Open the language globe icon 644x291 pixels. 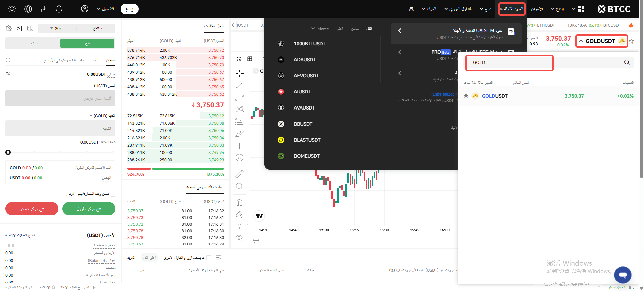click(28, 9)
